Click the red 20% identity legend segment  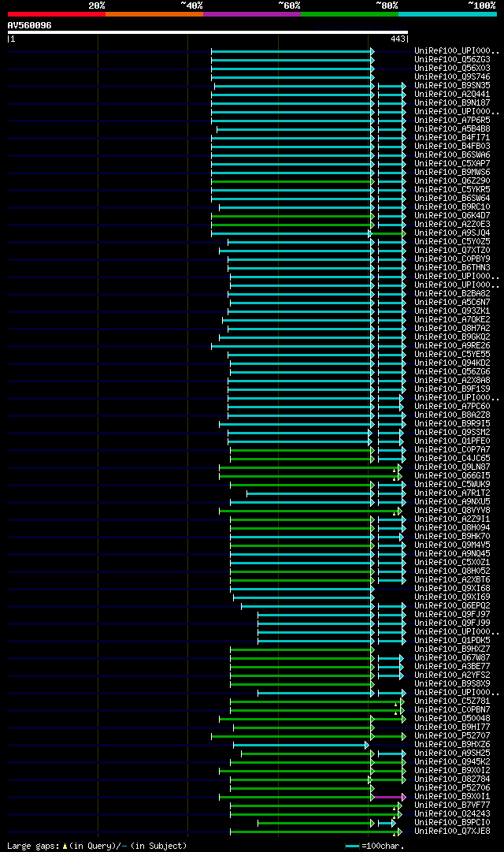57,14
